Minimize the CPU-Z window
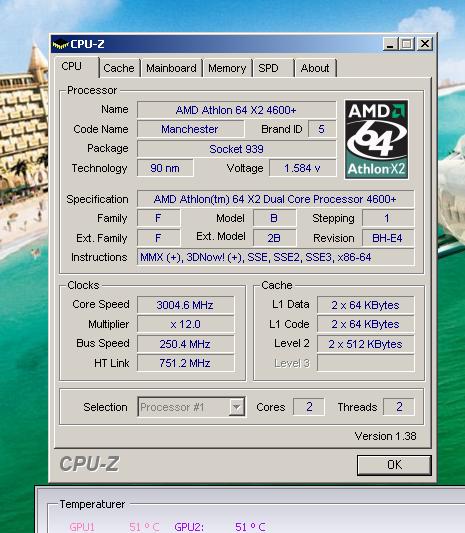This screenshot has width=465, height=533. pyautogui.click(x=391, y=44)
